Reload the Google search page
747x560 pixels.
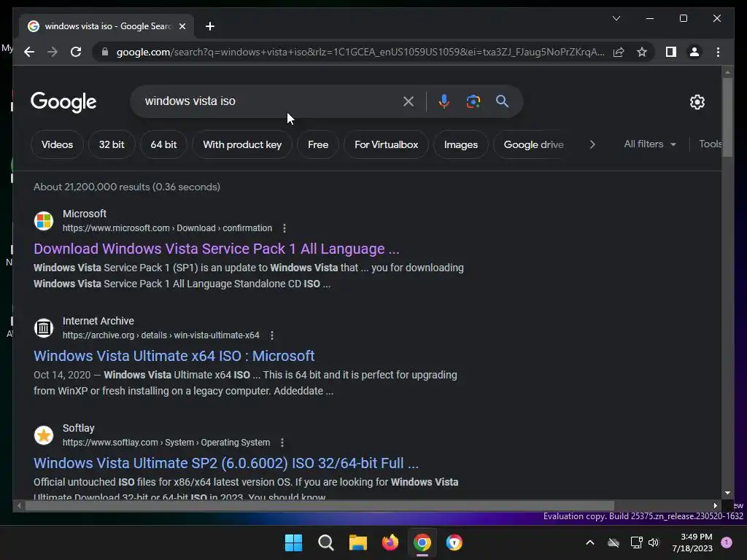pos(76,52)
